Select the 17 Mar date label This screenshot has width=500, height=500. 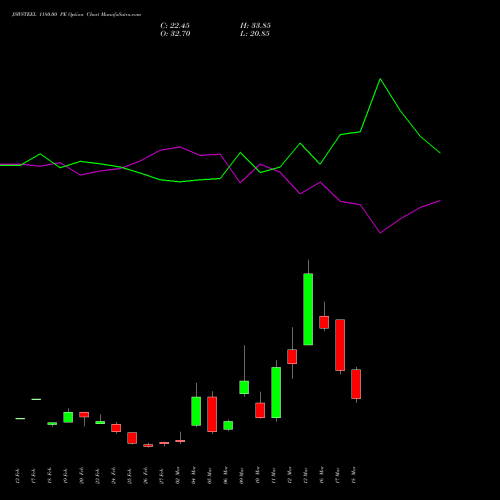[338, 476]
